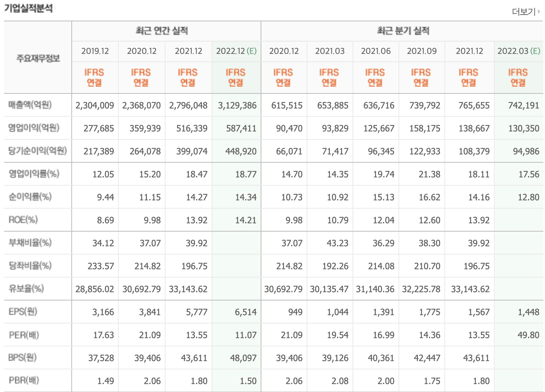The height and width of the screenshot is (392, 545).
Task: Click quarterly revenue 742,191
Action: tap(524, 106)
